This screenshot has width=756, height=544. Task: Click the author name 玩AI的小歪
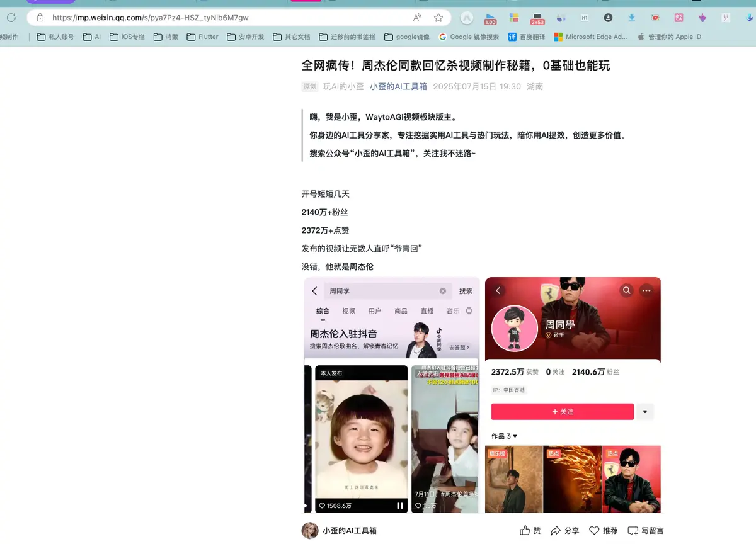[x=343, y=86]
